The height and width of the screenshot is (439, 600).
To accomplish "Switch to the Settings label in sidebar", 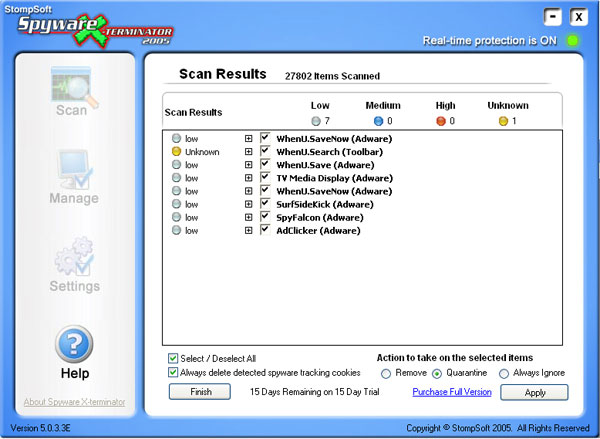I will (x=75, y=286).
